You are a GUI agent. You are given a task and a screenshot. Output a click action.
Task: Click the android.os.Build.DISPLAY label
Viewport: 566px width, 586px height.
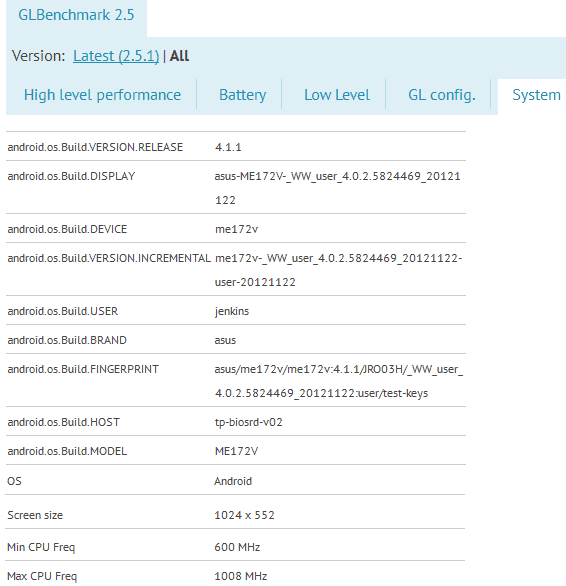[x=71, y=176]
